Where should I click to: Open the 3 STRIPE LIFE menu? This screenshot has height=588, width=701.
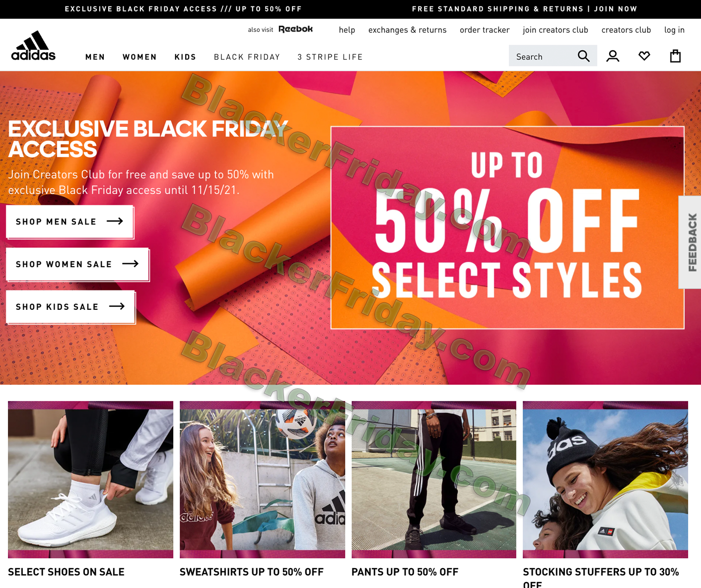tap(330, 57)
